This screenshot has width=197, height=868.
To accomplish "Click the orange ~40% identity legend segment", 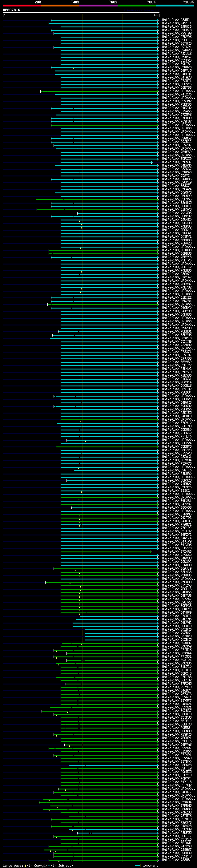I will (60, 6).
